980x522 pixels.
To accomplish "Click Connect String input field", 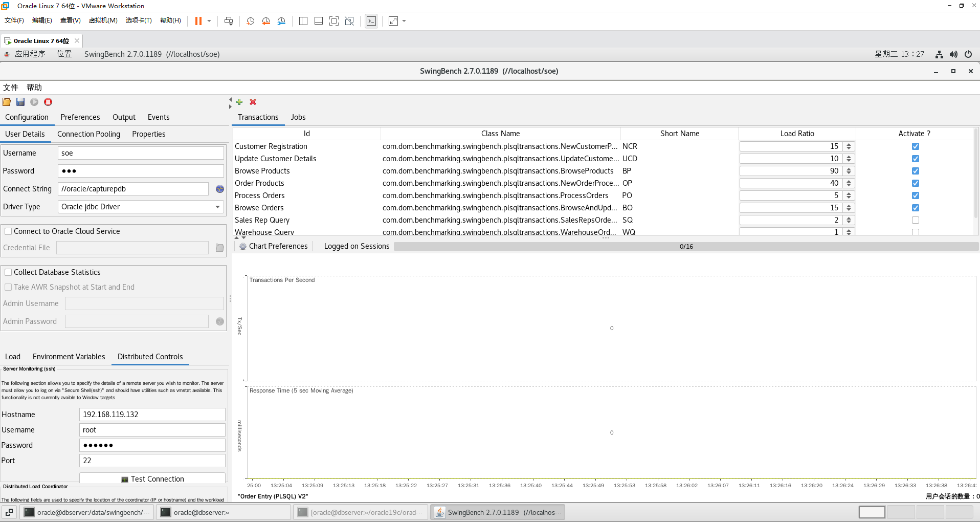I will (133, 189).
